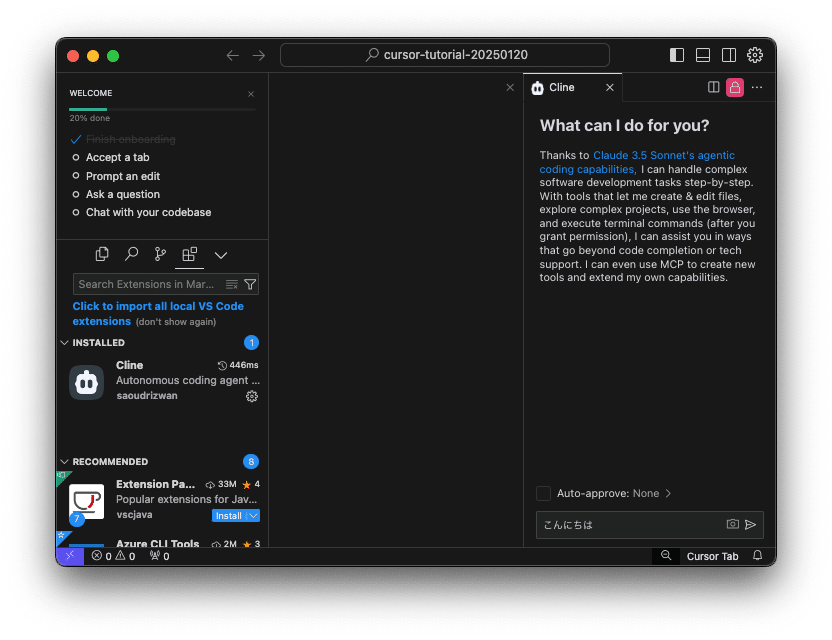Go back with the left arrow

click(x=232, y=55)
